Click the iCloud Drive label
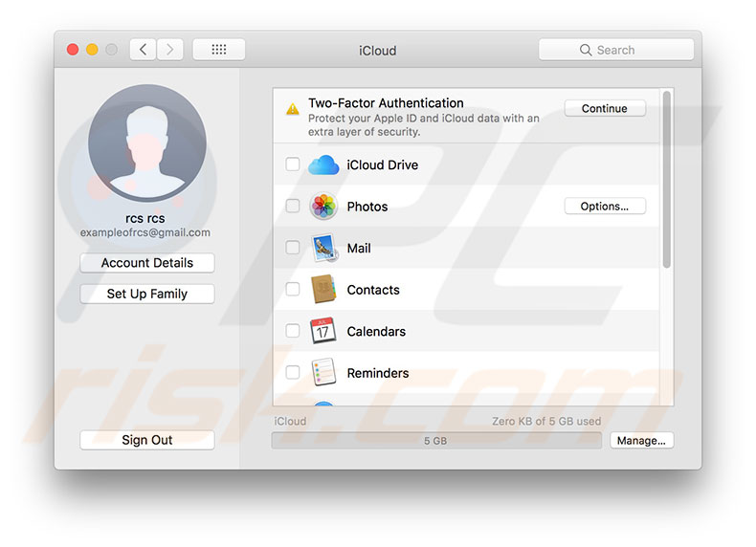756x547 pixels. [383, 164]
